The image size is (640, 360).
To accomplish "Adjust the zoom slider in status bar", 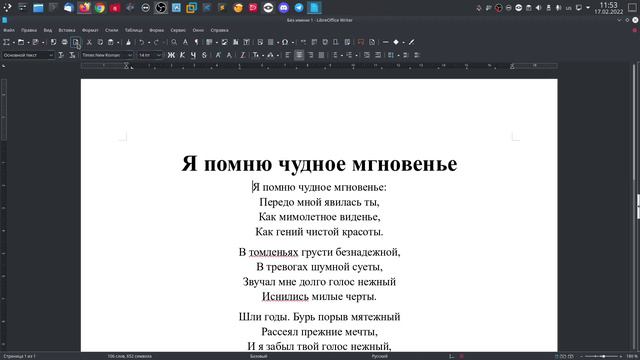I will (x=602, y=356).
